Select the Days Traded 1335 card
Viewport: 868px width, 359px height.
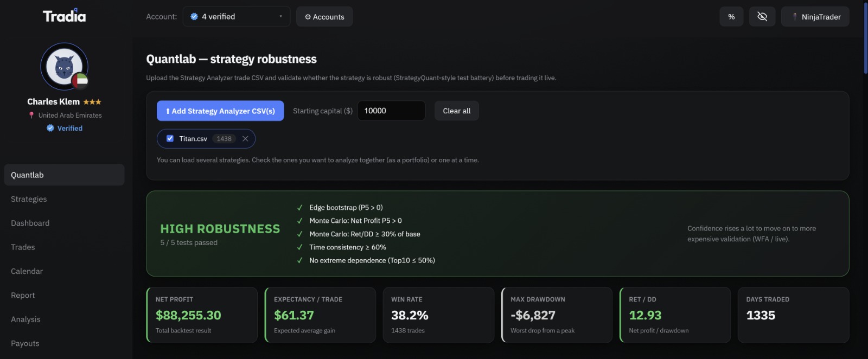coord(793,315)
